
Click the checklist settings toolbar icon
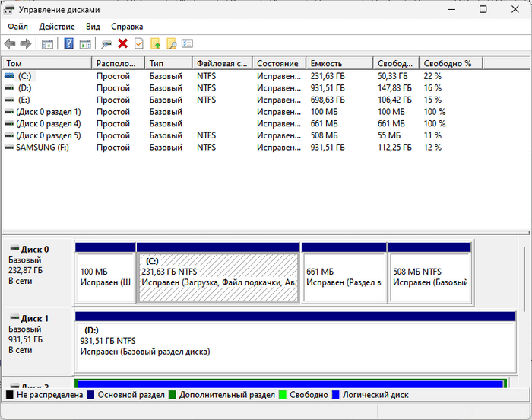tap(187, 44)
